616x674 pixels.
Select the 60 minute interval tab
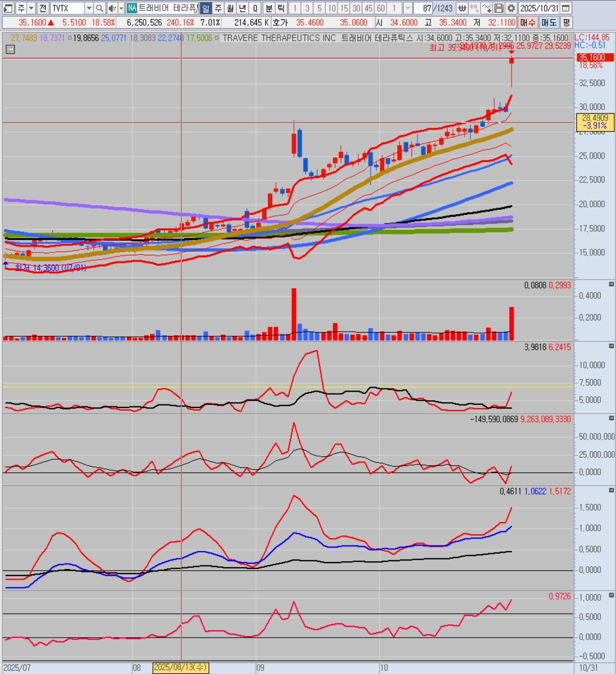[x=381, y=8]
